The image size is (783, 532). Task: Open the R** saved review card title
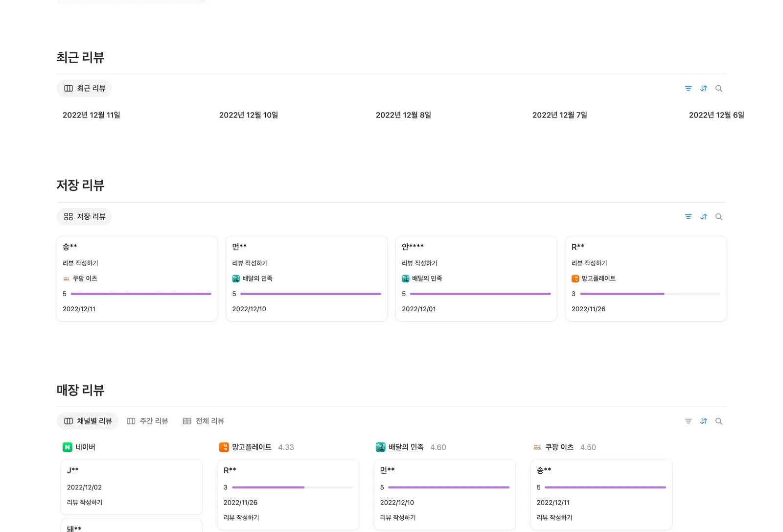tap(578, 247)
